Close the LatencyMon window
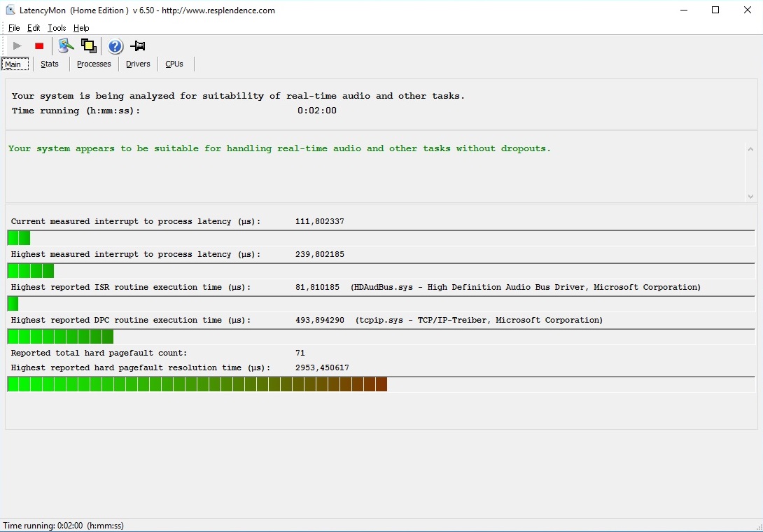763x532 pixels. pos(748,10)
